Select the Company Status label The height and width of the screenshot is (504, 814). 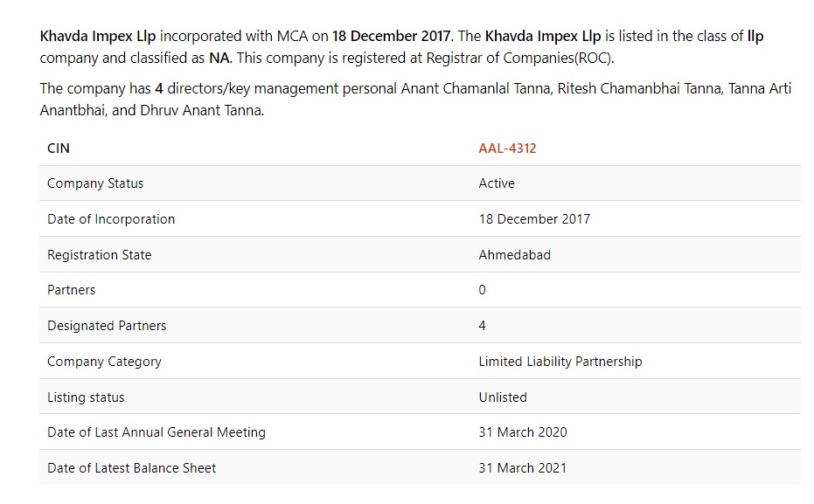tap(95, 183)
